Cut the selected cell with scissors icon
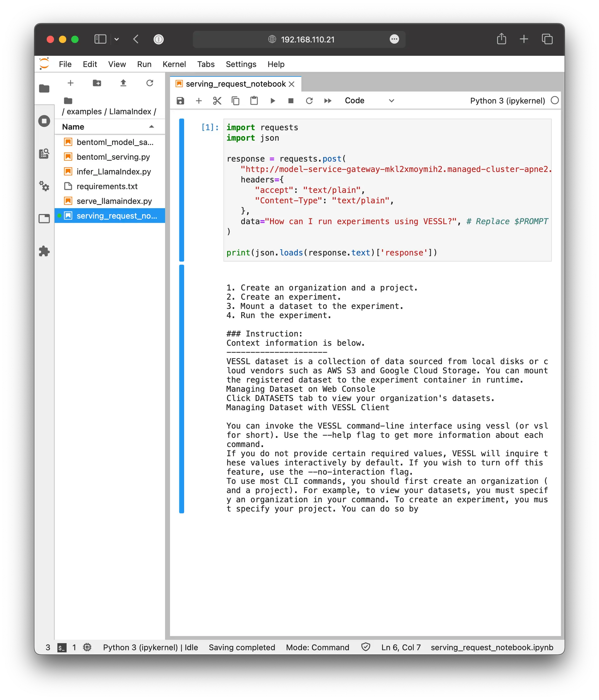The height and width of the screenshot is (700, 599). [217, 101]
